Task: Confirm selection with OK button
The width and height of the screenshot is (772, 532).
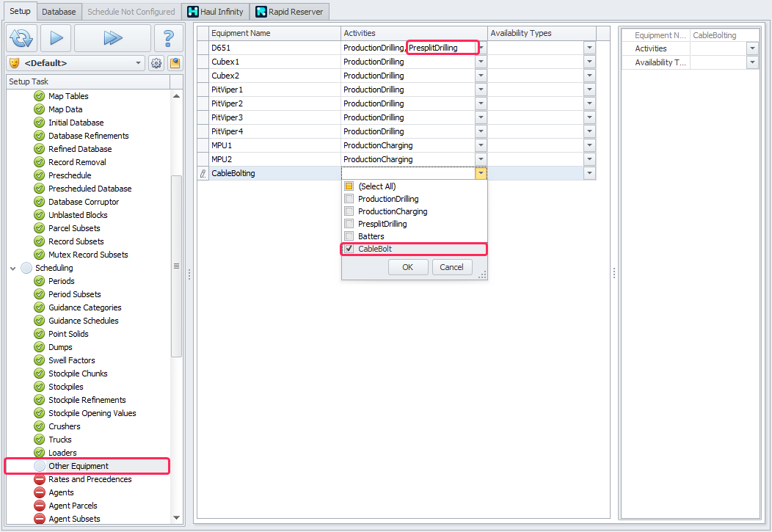Action: (408, 267)
